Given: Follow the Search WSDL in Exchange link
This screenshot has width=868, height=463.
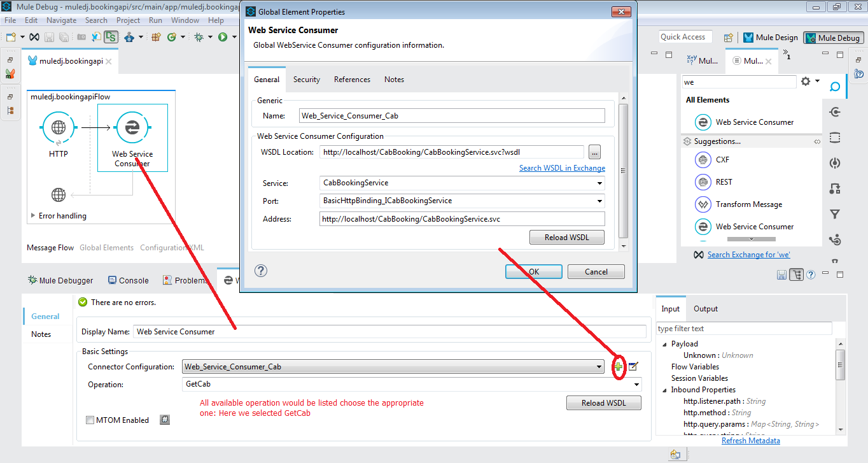Looking at the screenshot, I should [x=562, y=167].
